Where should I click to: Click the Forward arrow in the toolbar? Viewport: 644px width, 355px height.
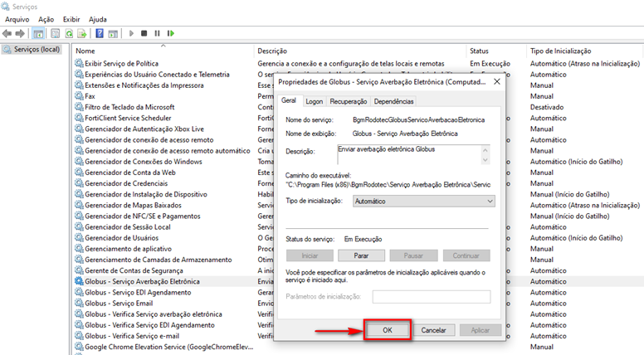click(20, 33)
